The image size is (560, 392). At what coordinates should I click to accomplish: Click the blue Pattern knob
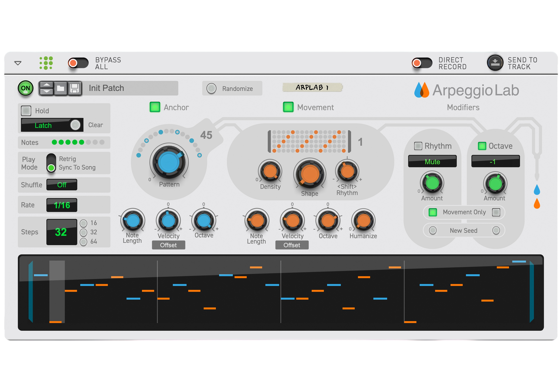[x=169, y=162]
